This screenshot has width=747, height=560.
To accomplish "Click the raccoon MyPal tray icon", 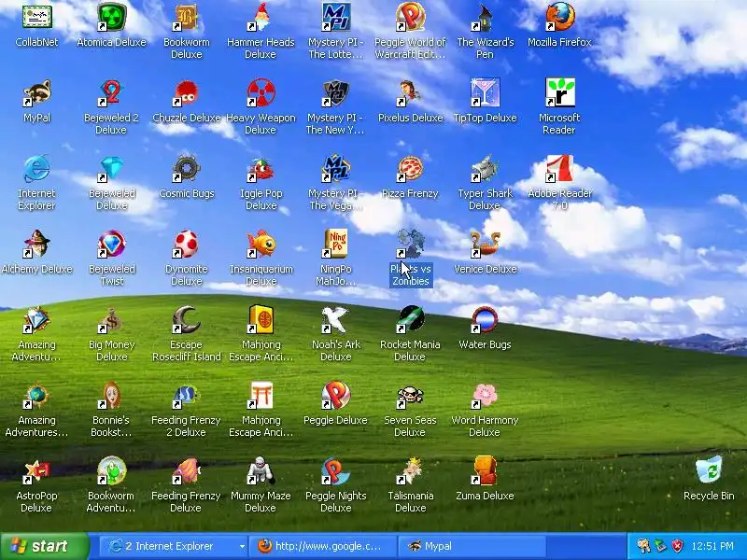I will tap(643, 546).
